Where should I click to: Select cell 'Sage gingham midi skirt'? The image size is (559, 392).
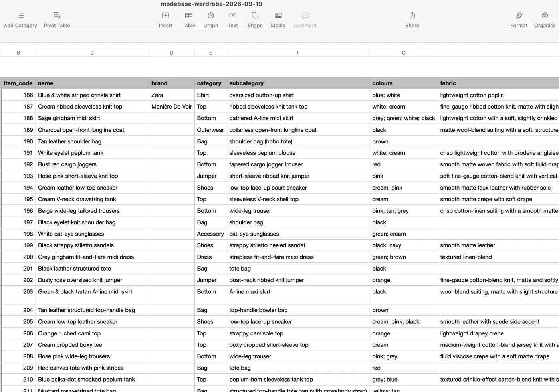click(x=92, y=118)
